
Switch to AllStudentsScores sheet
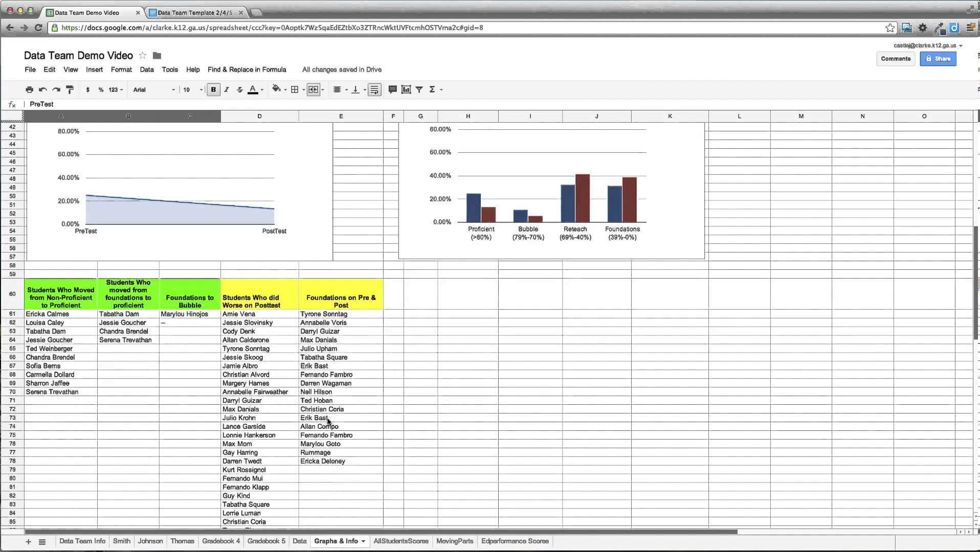click(x=401, y=541)
